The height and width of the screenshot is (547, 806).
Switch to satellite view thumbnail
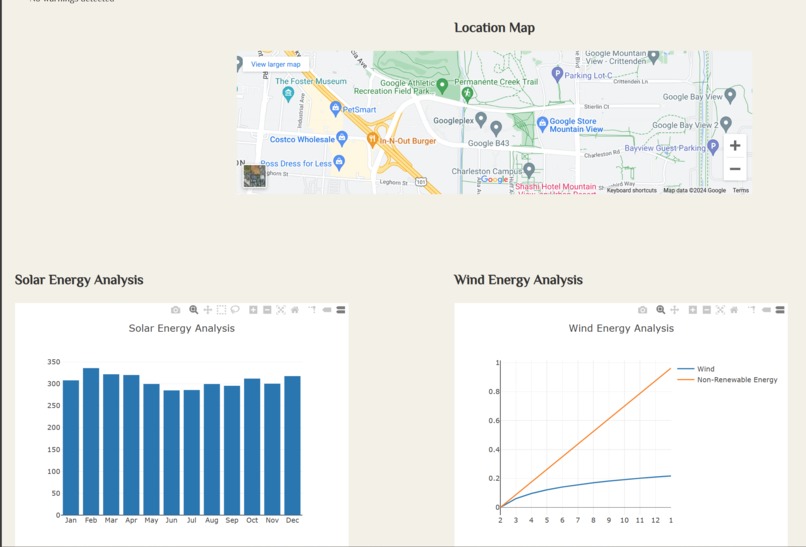point(254,176)
